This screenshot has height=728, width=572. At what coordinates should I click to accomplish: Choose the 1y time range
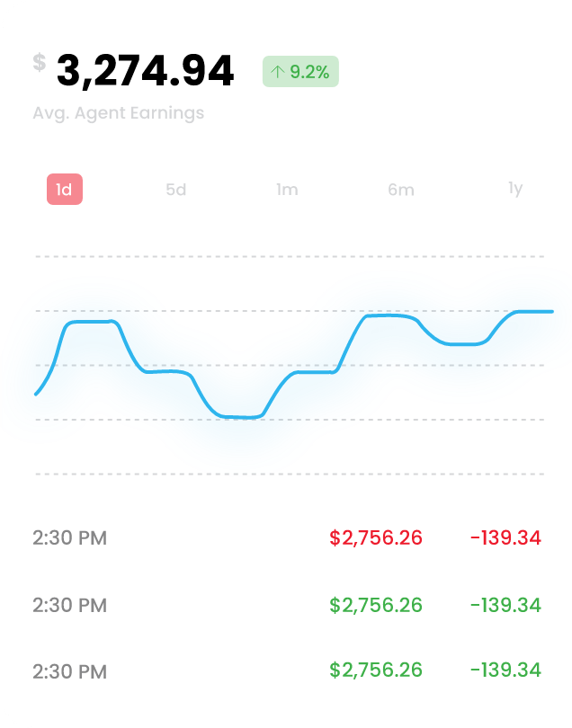[514, 189]
